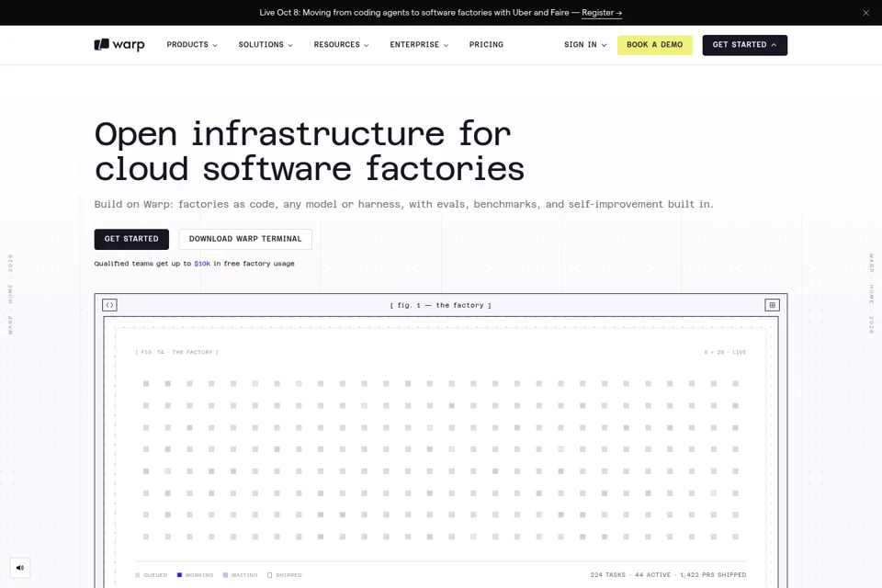Toggle the sound speaker icon

pos(20,568)
